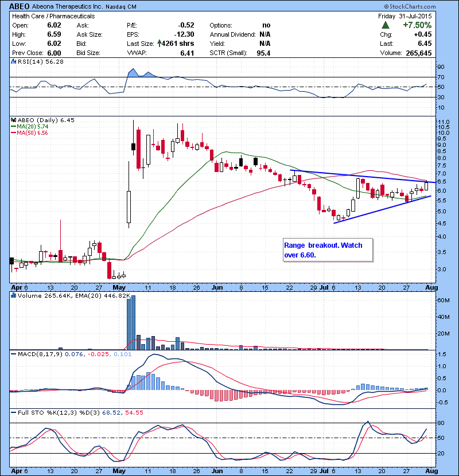Click the green up triangle beside +7.50%
The image size is (459, 476).
click(385, 25)
